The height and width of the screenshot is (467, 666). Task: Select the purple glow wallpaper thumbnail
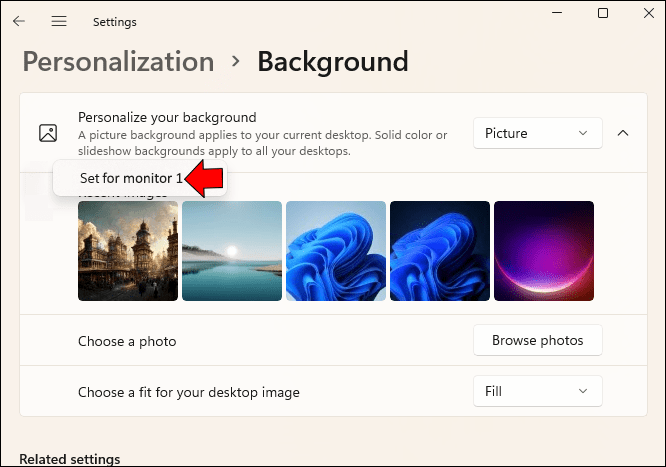[x=544, y=251]
